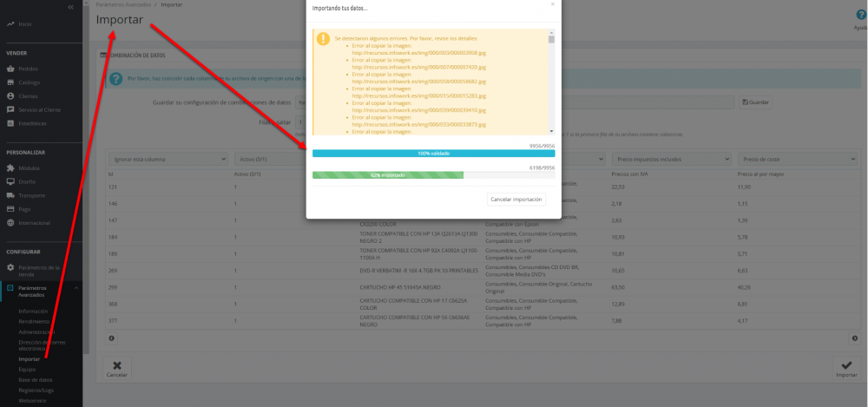Click the Internacional globe icon

click(10, 223)
